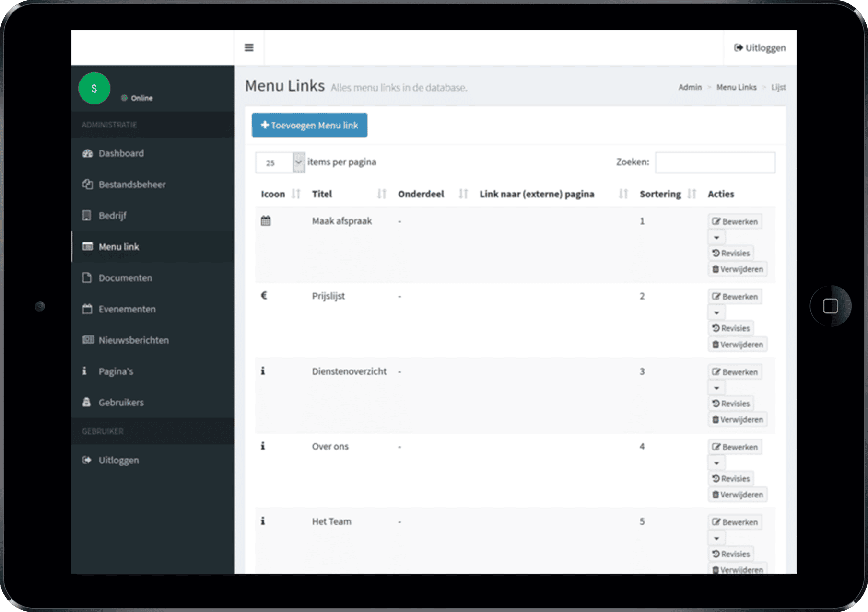Screen dimensions: 868x612
Task: View Revisies for Over ons
Action: [731, 479]
